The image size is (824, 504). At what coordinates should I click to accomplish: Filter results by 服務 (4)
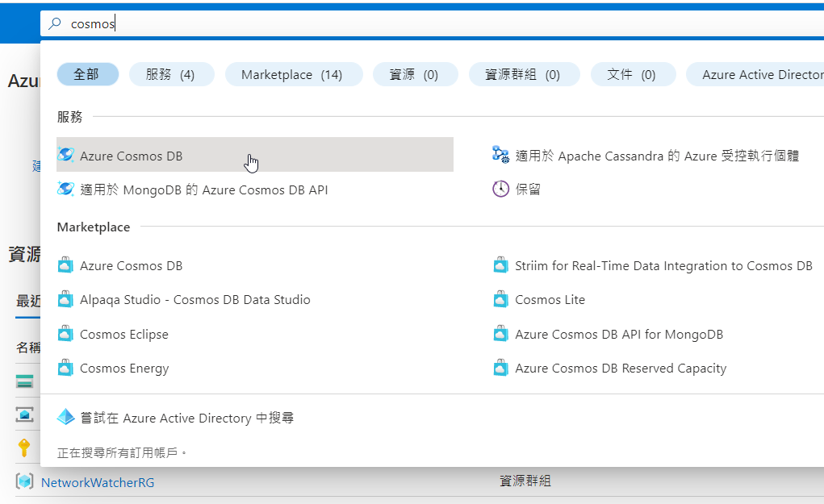pos(171,74)
